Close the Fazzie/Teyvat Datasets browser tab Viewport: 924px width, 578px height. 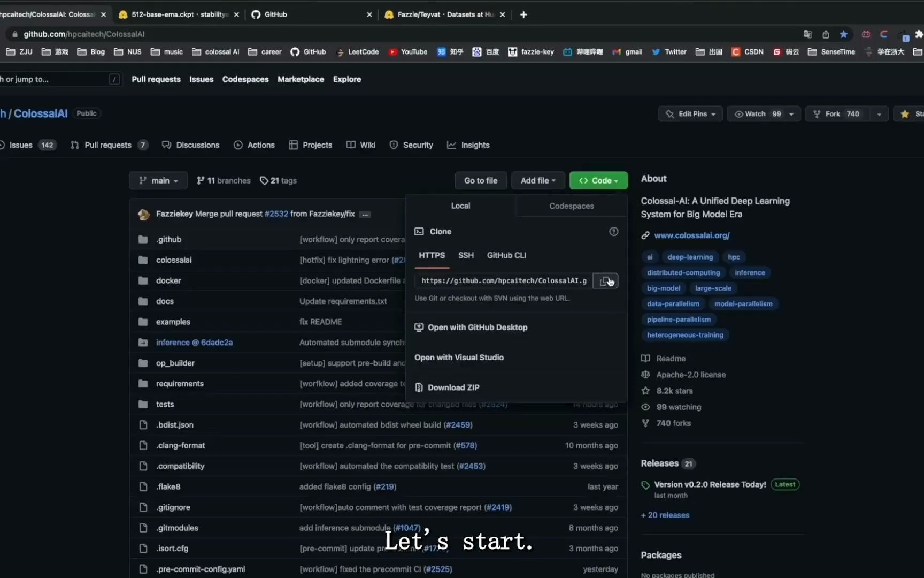coord(502,14)
